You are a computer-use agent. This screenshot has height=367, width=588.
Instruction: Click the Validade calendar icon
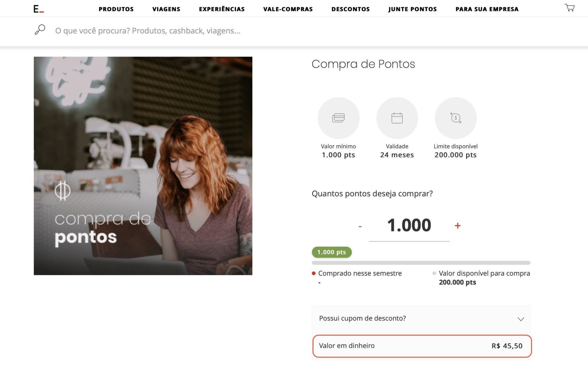(397, 118)
